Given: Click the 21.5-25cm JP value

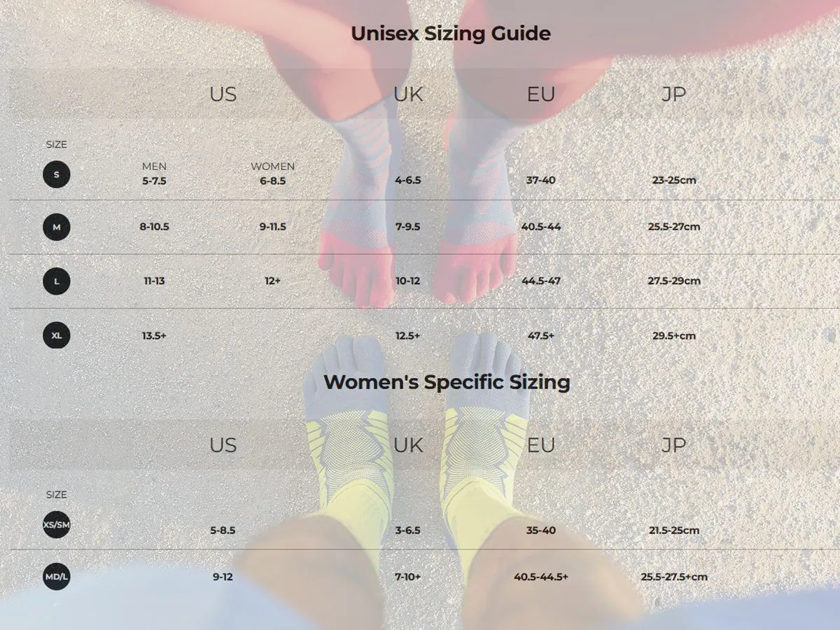Looking at the screenshot, I should click(x=674, y=530).
